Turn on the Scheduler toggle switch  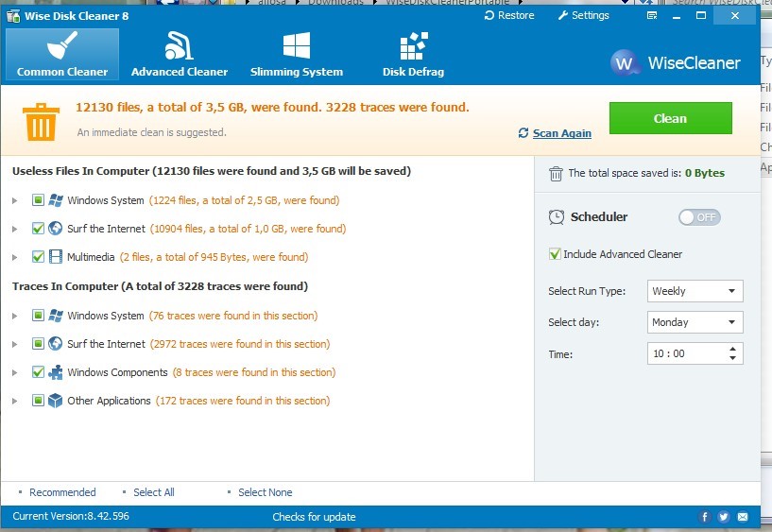pos(699,217)
